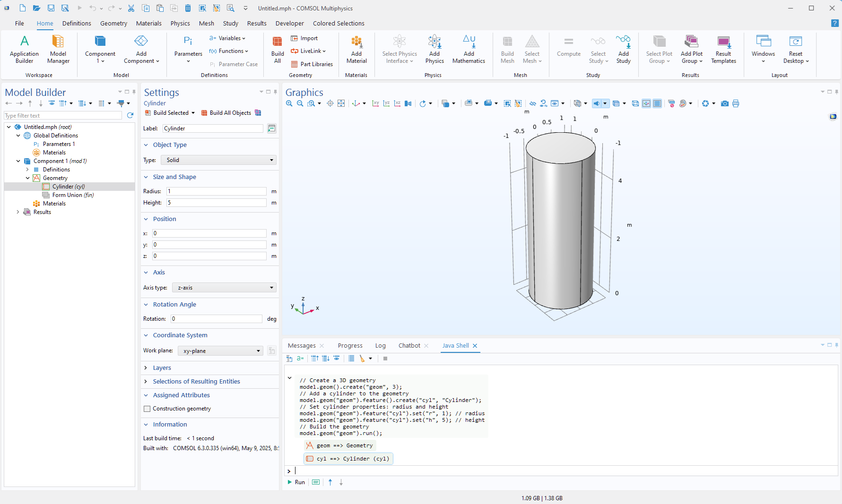This screenshot has height=504, width=842.
Task: Open the Axis type dropdown
Action: point(224,288)
